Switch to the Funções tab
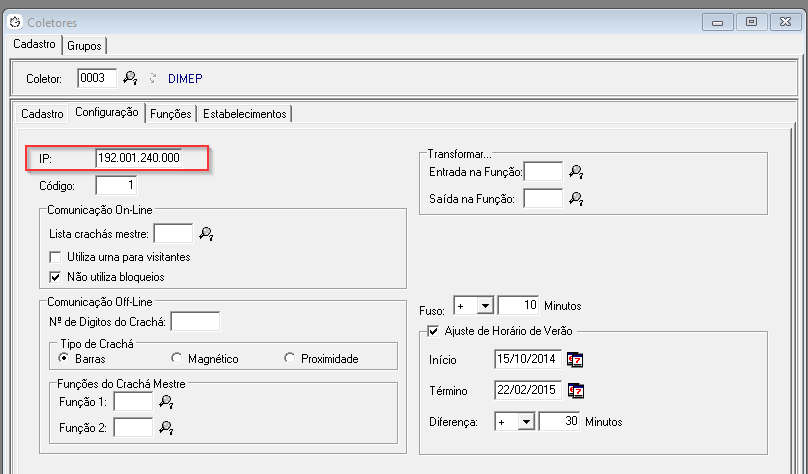 170,114
